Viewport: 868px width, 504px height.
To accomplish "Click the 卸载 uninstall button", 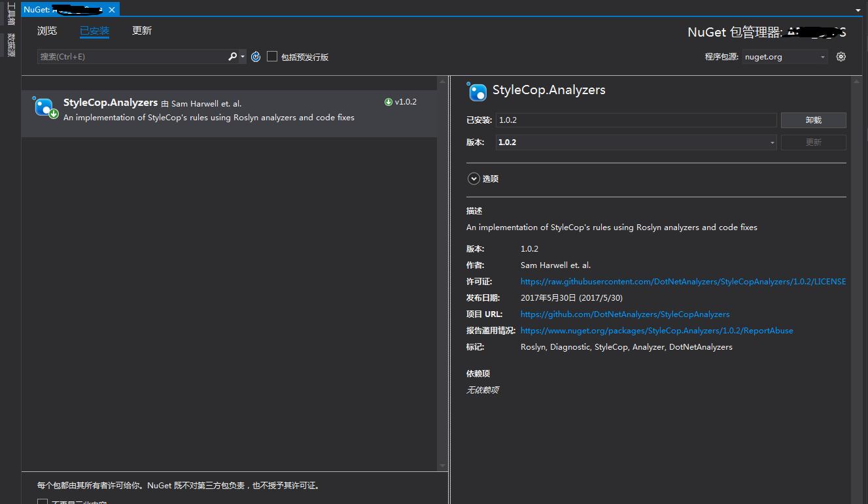I will (813, 120).
